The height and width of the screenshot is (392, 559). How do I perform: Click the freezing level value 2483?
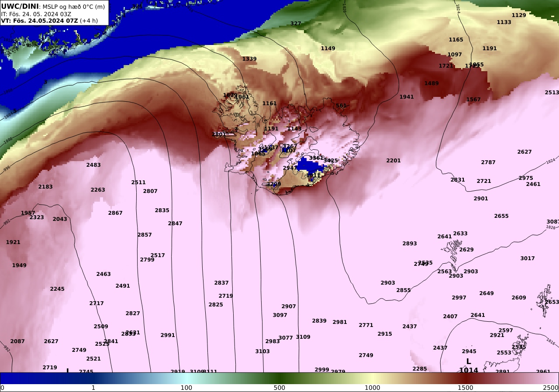(93, 165)
